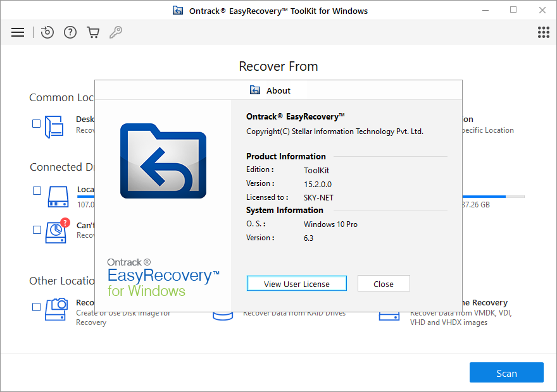
Task: Minimize the EasyRecovery window
Action: (485, 10)
